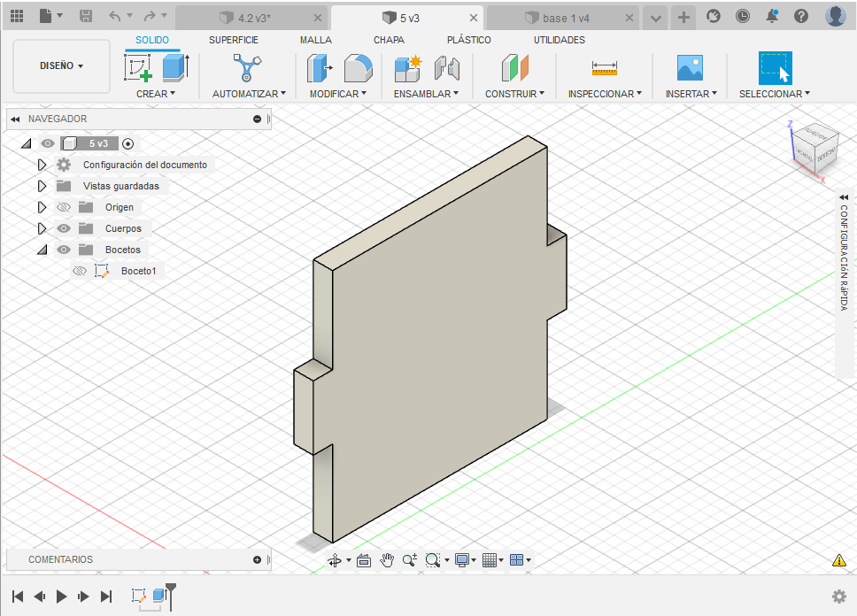Expand the COMENTARIOS panel
This screenshot has width=857, height=616.
point(257,559)
